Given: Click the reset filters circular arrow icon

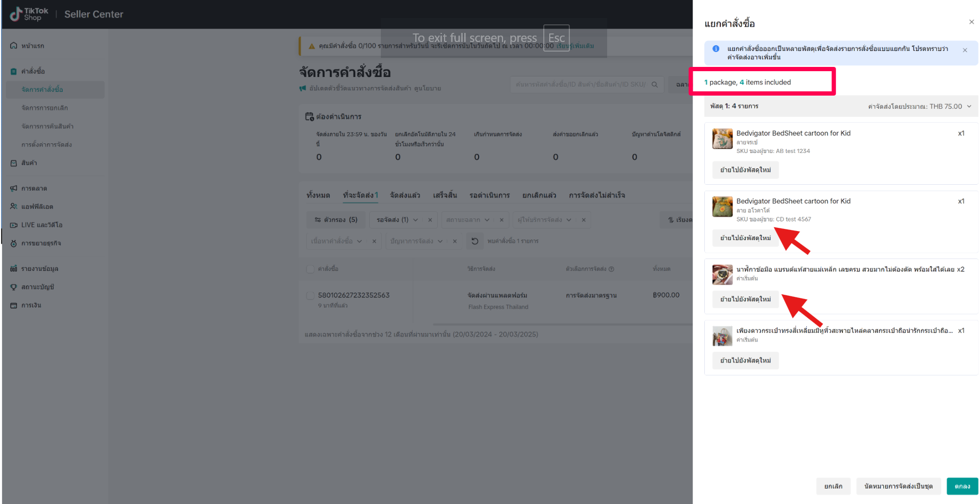Looking at the screenshot, I should tap(475, 241).
